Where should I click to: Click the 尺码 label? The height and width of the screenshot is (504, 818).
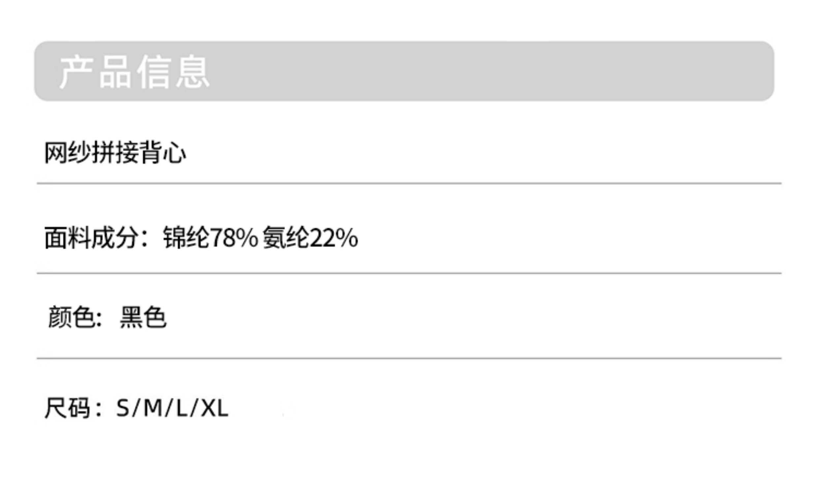pos(67,408)
